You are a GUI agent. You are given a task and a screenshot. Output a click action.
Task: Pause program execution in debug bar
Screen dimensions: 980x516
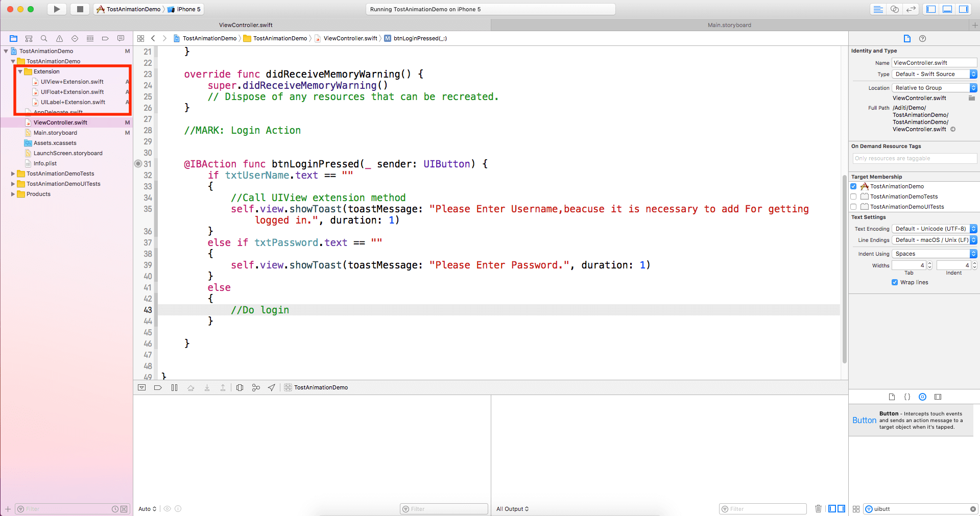(x=174, y=387)
